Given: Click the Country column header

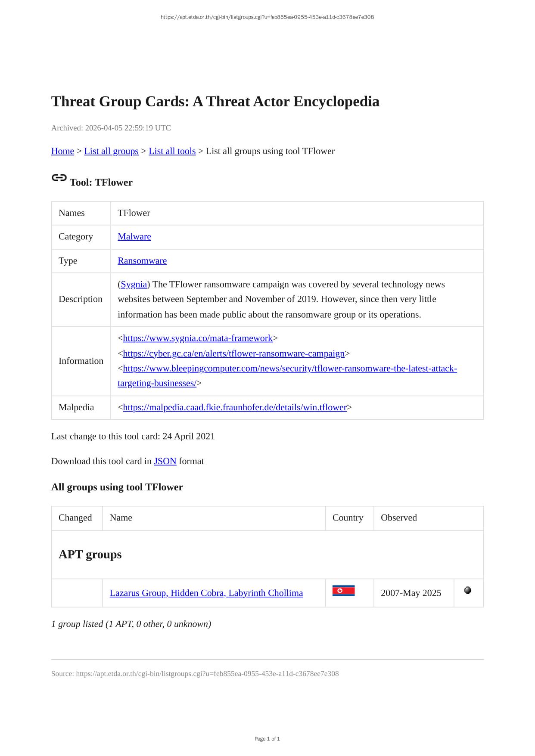Looking at the screenshot, I should [348, 518].
